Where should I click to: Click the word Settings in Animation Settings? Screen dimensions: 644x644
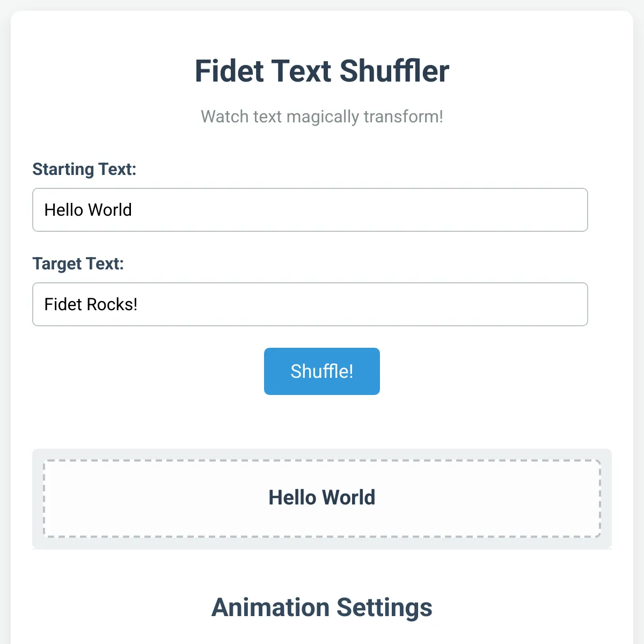(384, 608)
